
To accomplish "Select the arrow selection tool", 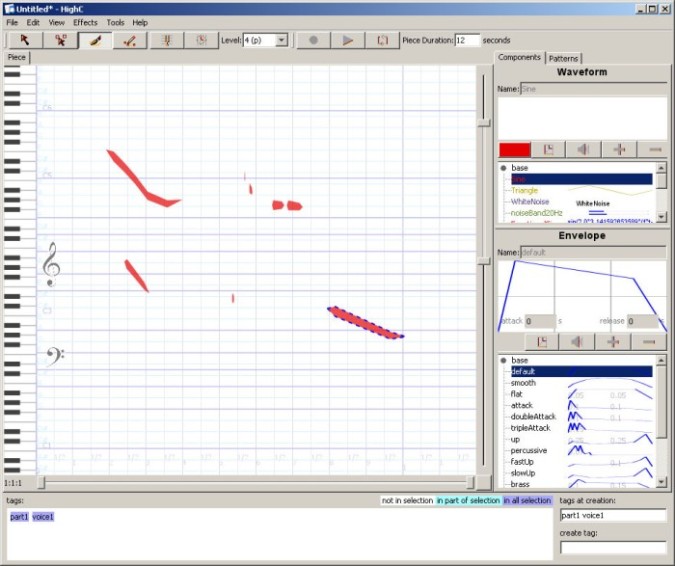I will (25, 40).
